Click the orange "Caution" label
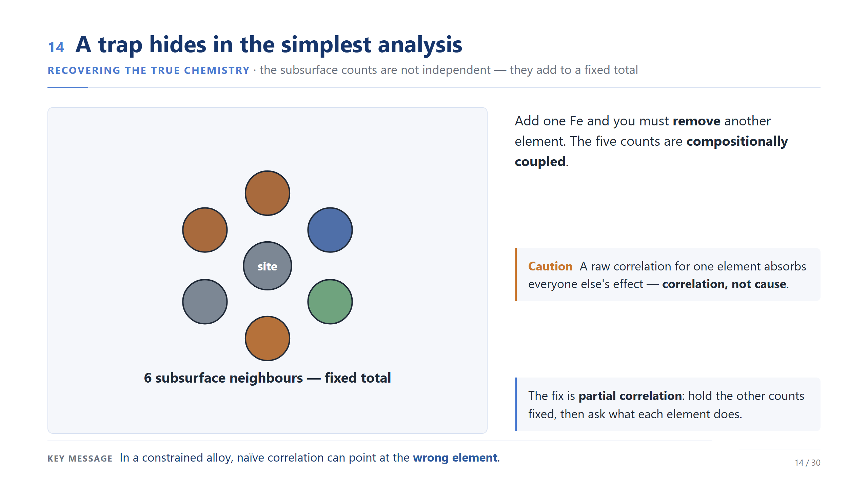Screen dimensions: 868x488 click(550, 266)
